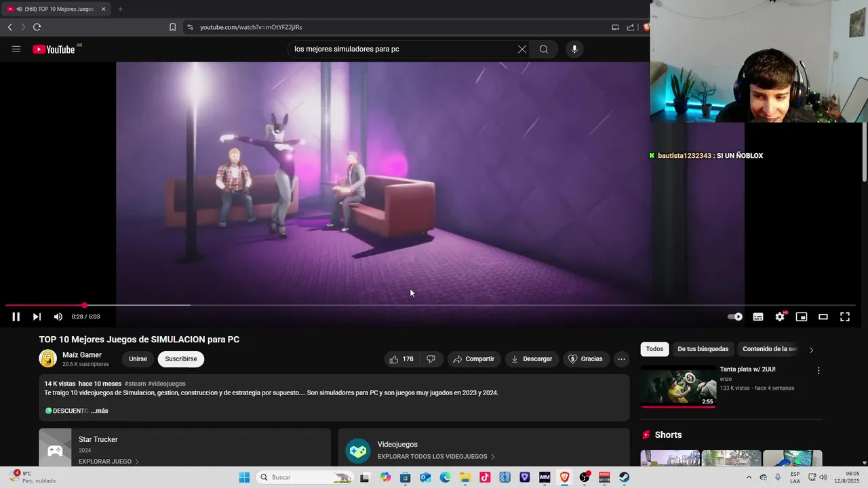The width and height of the screenshot is (868, 488).
Task: Dislike the video
Action: 431,359
